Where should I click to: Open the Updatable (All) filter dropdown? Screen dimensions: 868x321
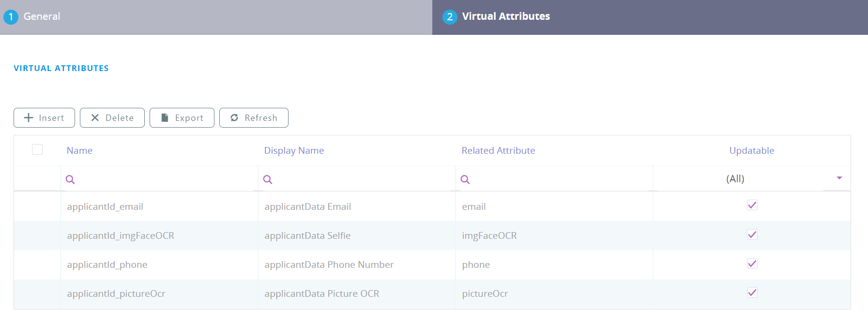(752, 178)
